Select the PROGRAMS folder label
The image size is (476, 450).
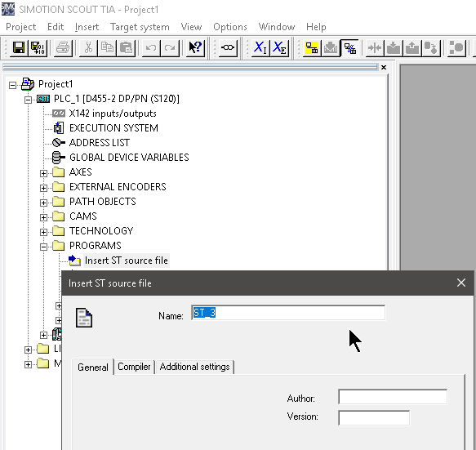click(95, 246)
